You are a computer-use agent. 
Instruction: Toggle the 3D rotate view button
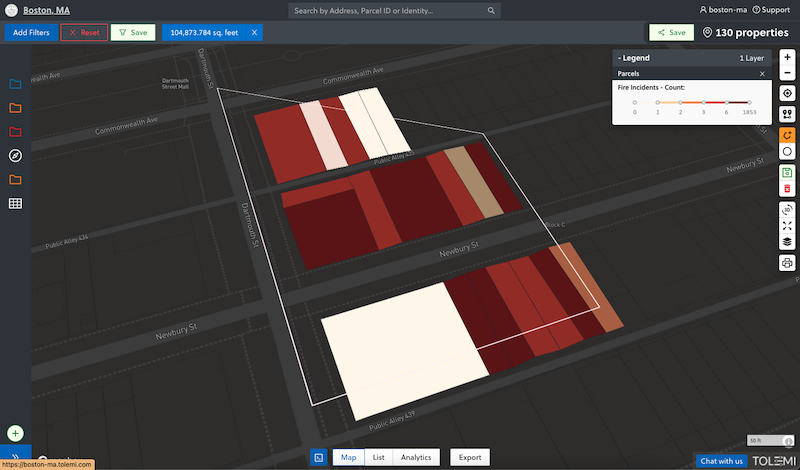787,209
